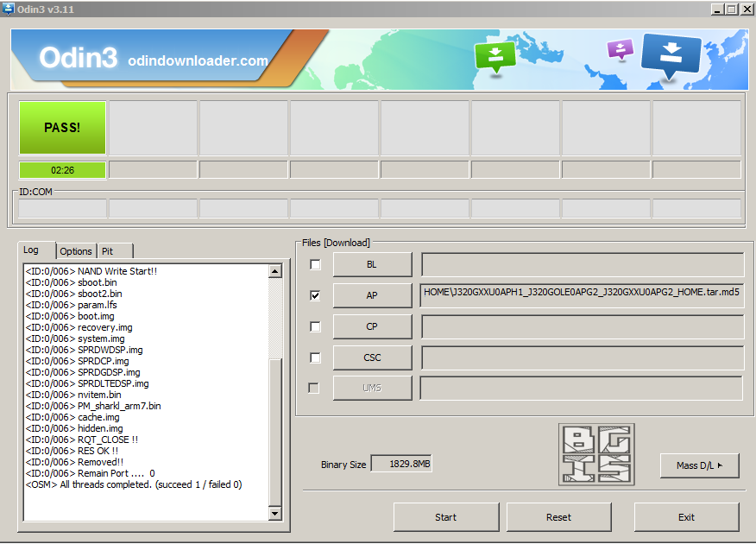Switch to the Log tab
Screen dimensions: 756x544
(31, 250)
